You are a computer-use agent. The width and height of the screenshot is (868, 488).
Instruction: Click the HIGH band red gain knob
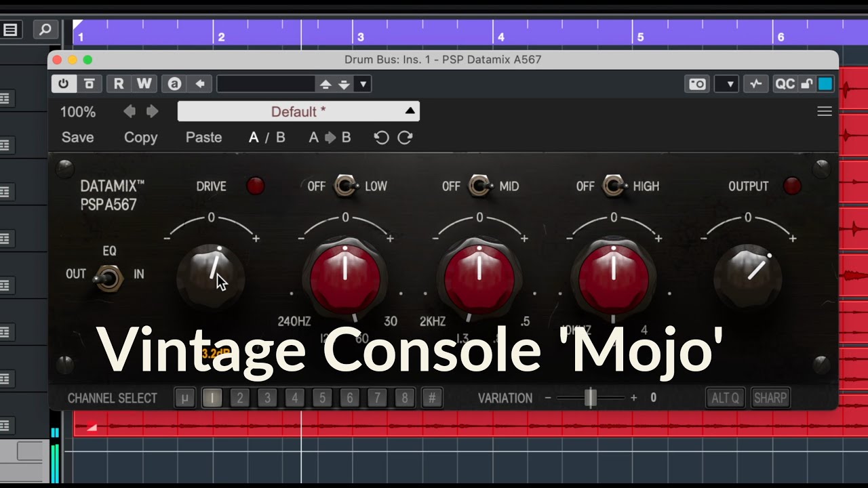[614, 278]
